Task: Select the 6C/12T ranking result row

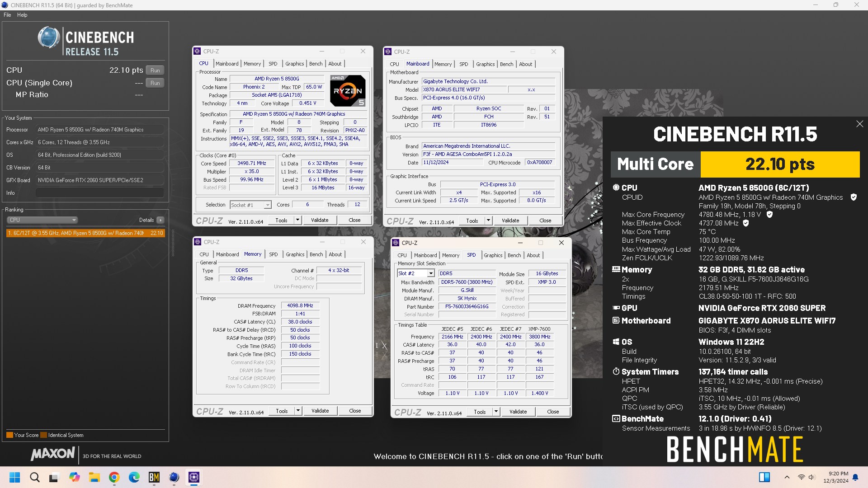Action: click(85, 233)
